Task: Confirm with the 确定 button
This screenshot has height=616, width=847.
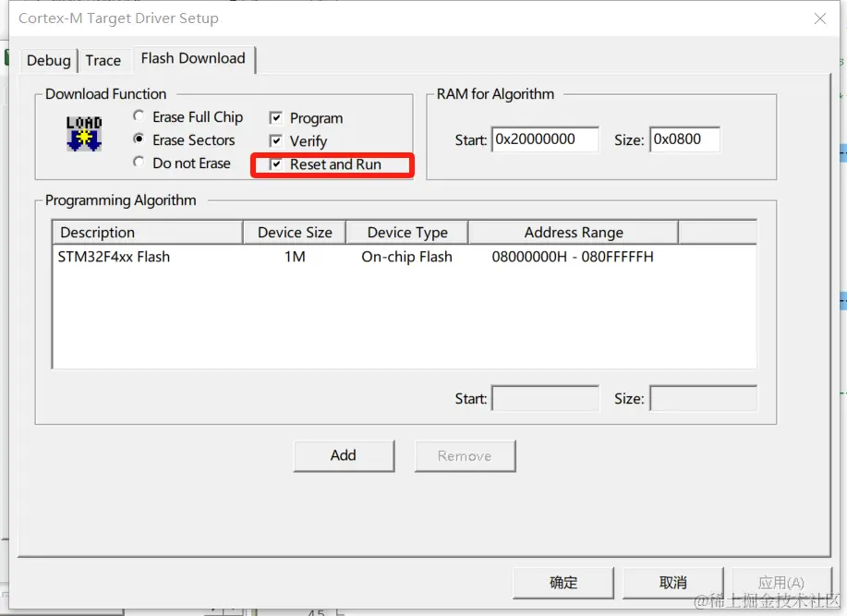Action: click(563, 583)
